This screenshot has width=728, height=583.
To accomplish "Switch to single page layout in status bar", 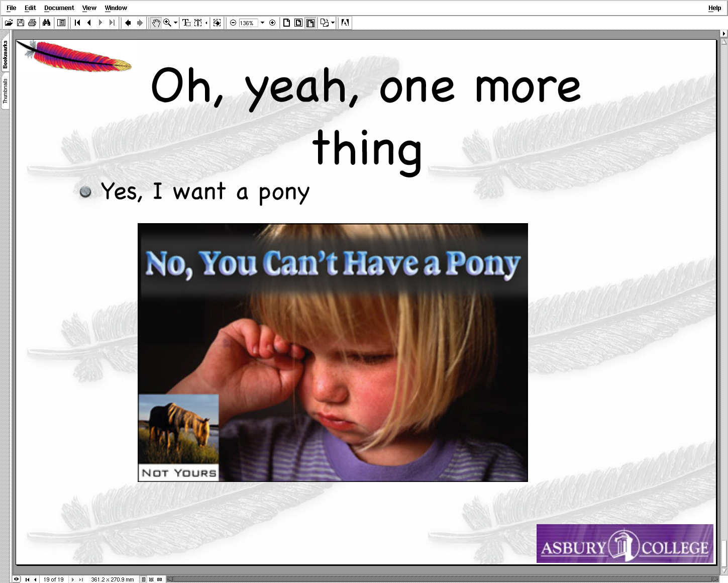I will tap(143, 579).
